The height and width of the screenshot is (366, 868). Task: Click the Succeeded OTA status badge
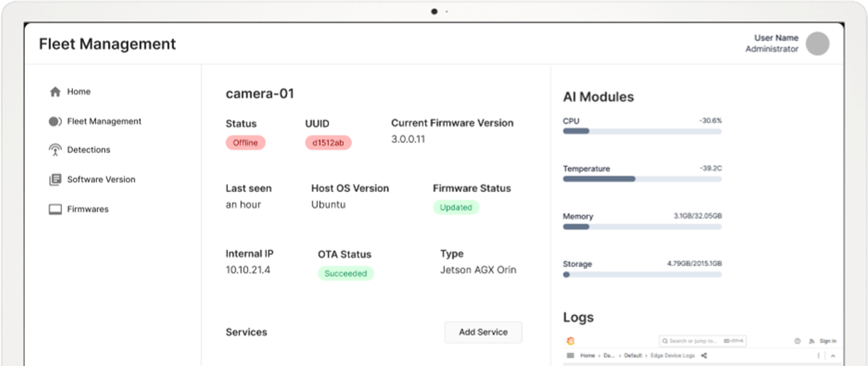click(346, 274)
